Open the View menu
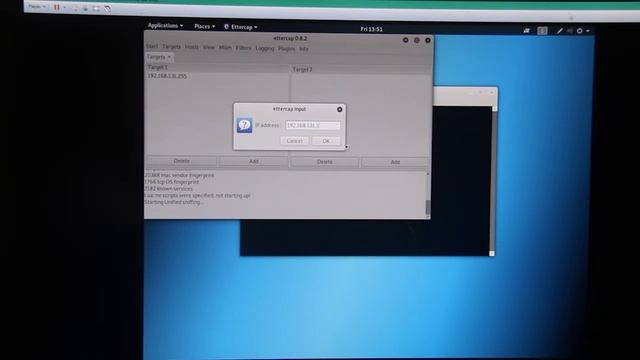 click(209, 47)
